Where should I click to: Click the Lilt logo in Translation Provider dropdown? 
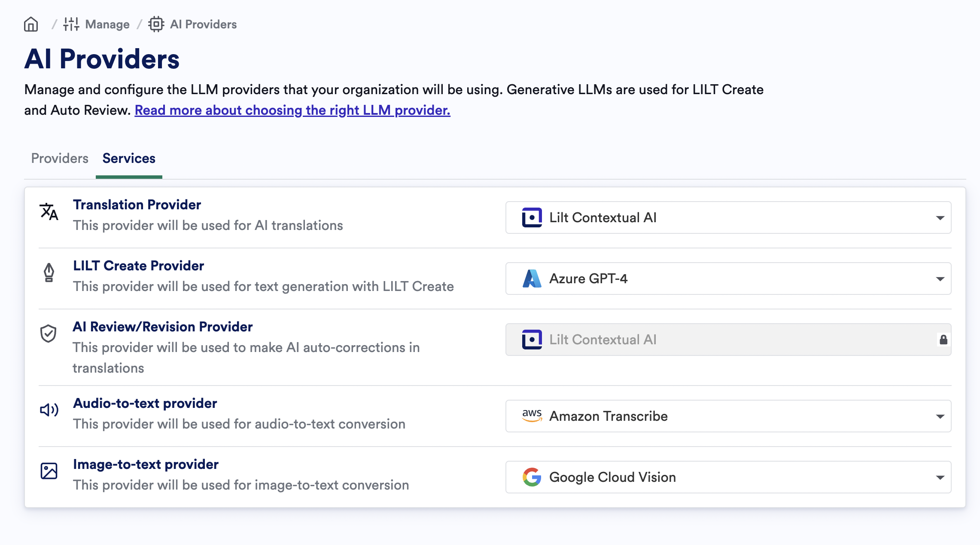click(532, 217)
